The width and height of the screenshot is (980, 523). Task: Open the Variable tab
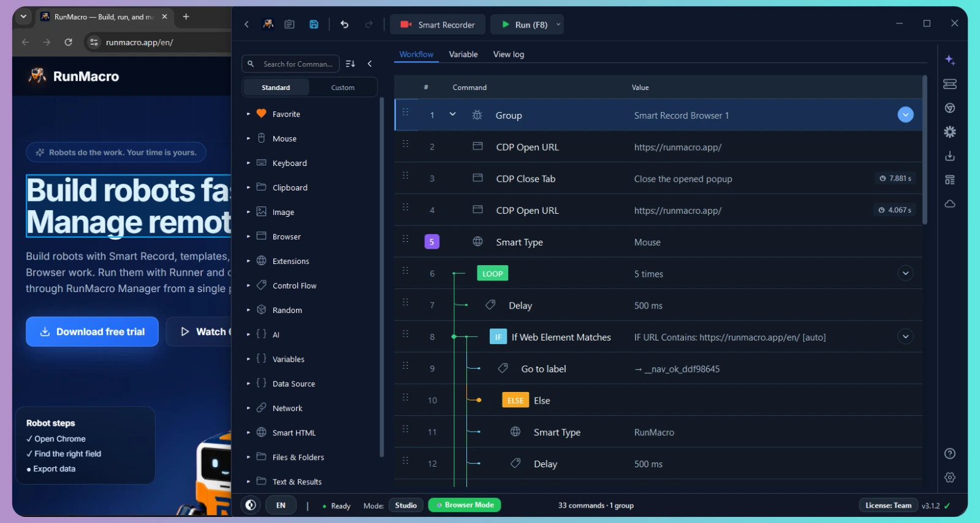click(x=463, y=55)
